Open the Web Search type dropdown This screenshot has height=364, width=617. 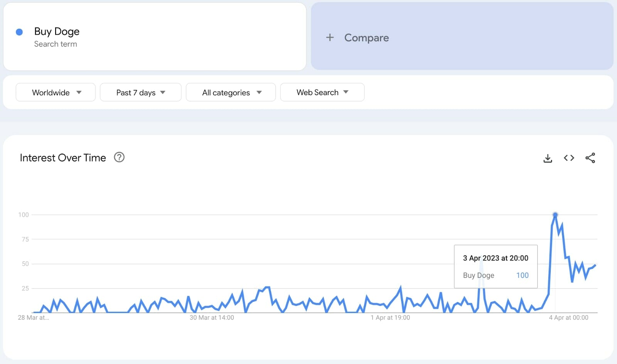(322, 92)
